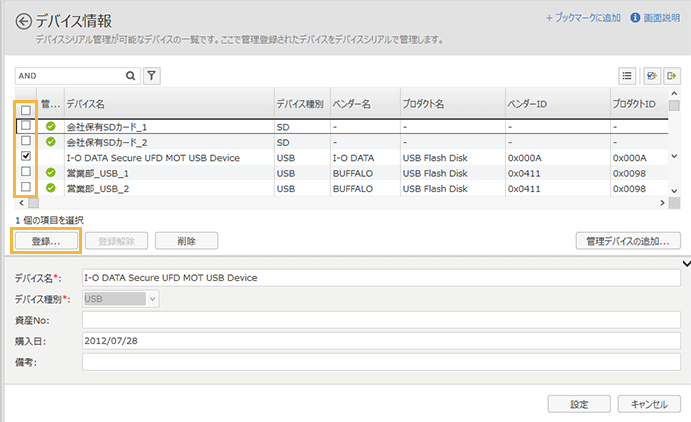Click the horizontal scroll right arrow

pos(662,203)
